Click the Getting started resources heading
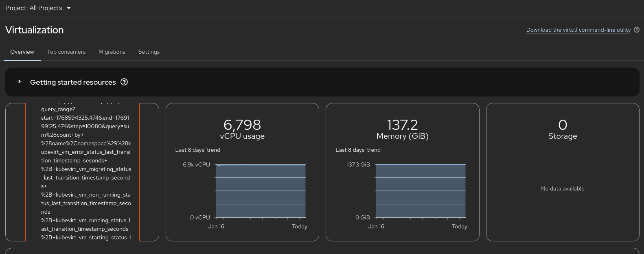The image size is (644, 254). (73, 82)
